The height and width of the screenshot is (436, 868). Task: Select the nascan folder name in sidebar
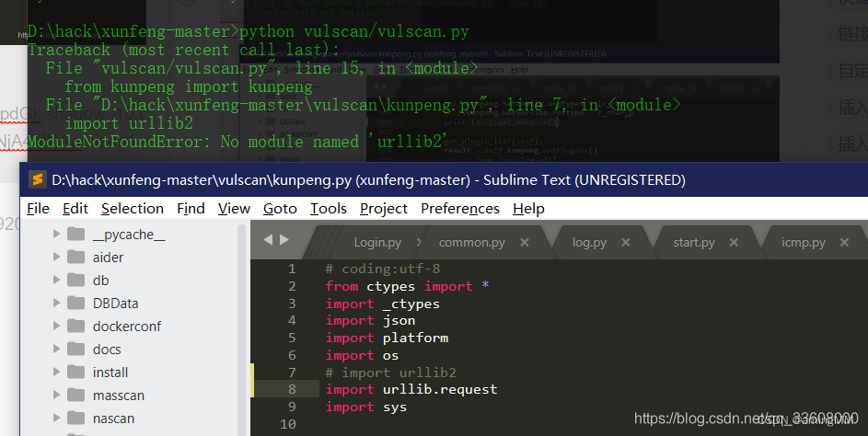click(x=113, y=419)
